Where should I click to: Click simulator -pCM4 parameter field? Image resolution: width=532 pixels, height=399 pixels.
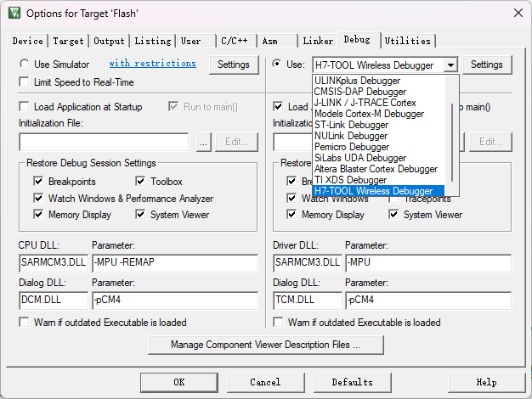[x=175, y=301]
